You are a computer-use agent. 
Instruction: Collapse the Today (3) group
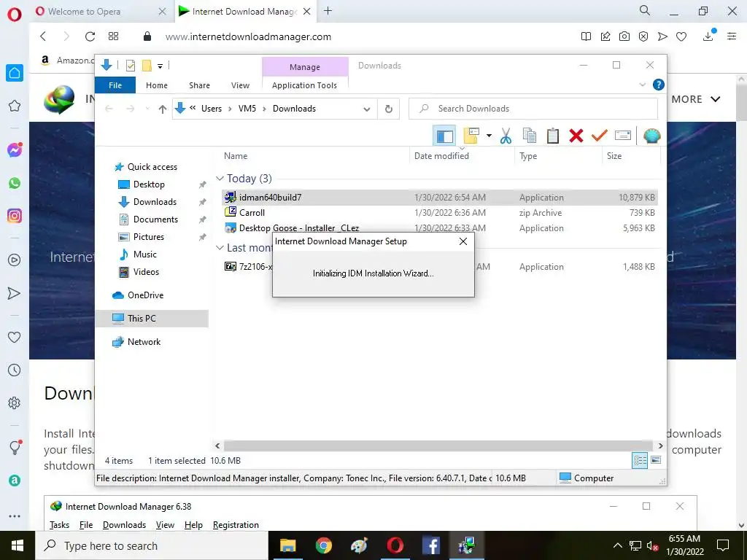(x=220, y=179)
